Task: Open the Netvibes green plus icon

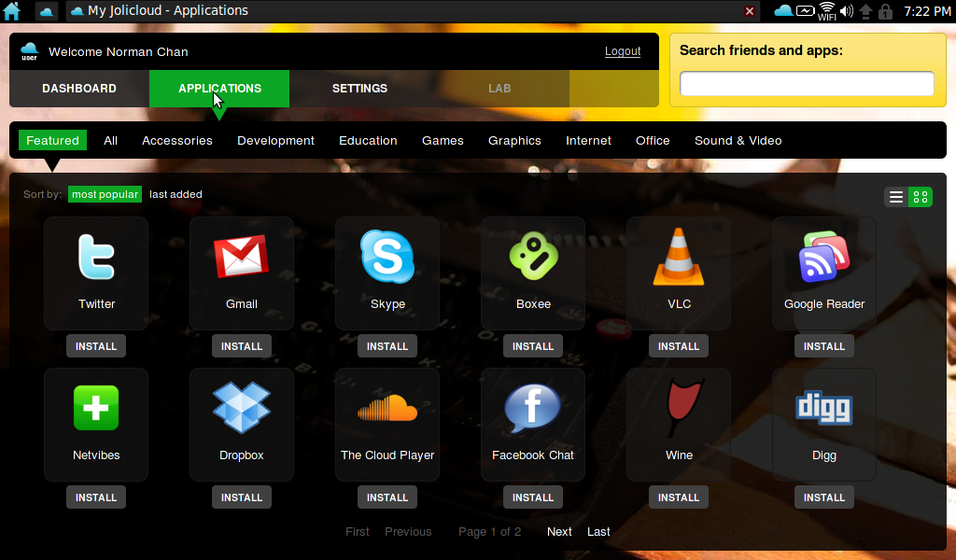Action: pyautogui.click(x=96, y=408)
